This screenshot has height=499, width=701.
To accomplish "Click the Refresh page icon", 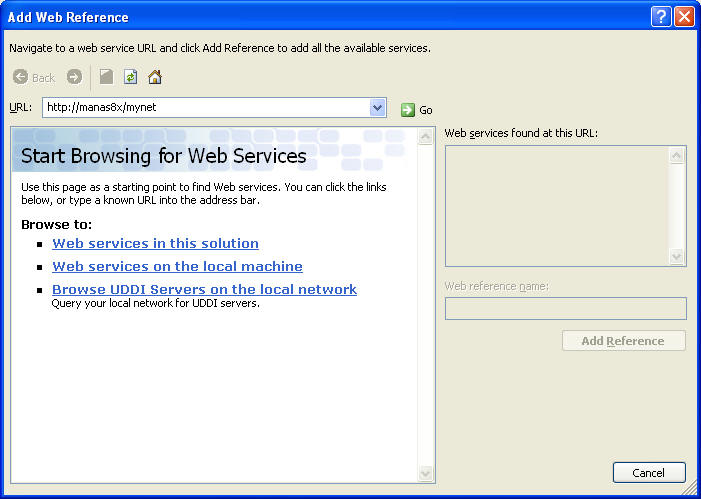I will click(x=130, y=77).
